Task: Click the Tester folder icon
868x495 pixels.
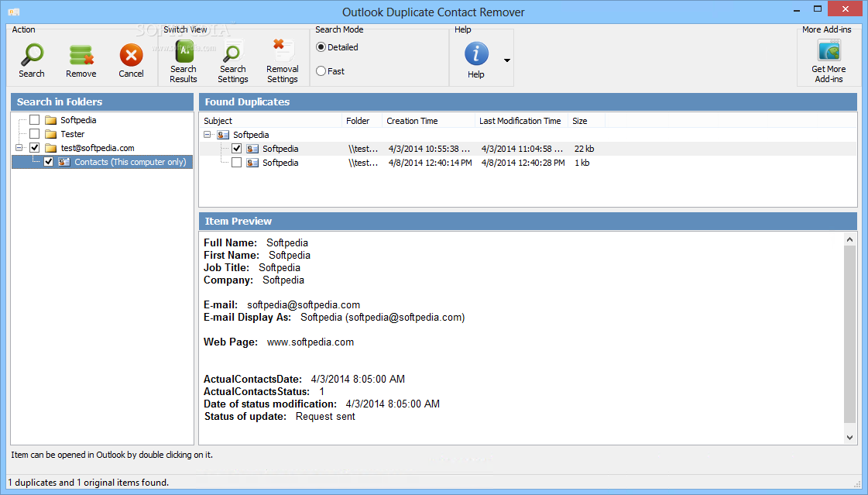Action: [x=51, y=134]
